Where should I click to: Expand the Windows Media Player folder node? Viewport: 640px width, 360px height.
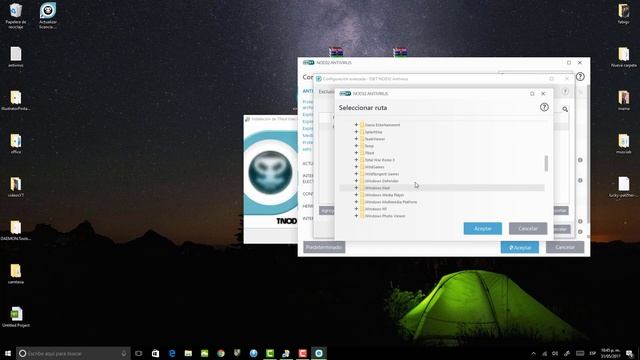pos(356,195)
